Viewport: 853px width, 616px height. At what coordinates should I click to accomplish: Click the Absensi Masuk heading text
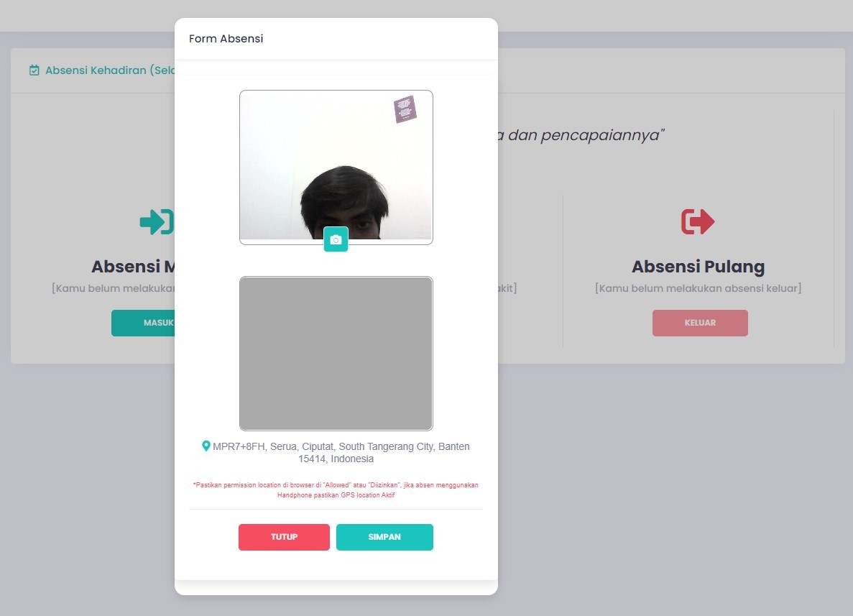[133, 266]
